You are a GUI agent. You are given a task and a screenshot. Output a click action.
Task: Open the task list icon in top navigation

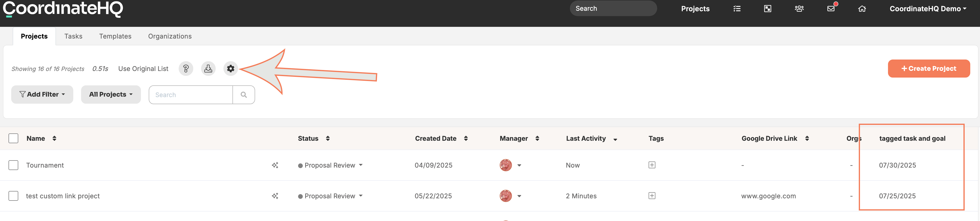[x=737, y=8]
